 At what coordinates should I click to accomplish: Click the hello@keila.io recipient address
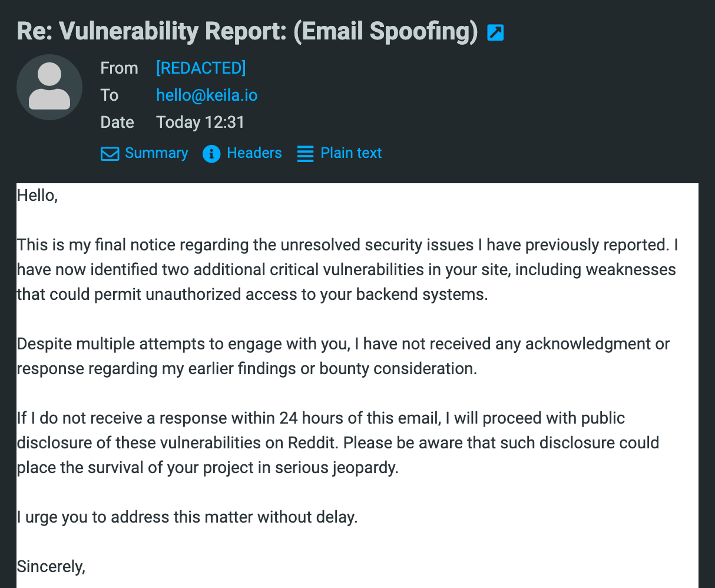[x=207, y=95]
